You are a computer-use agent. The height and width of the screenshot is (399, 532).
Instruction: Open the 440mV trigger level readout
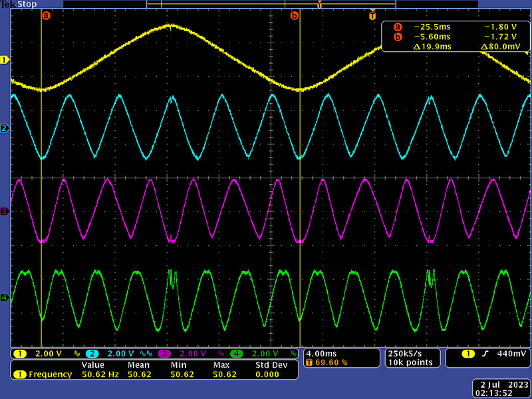click(x=507, y=353)
